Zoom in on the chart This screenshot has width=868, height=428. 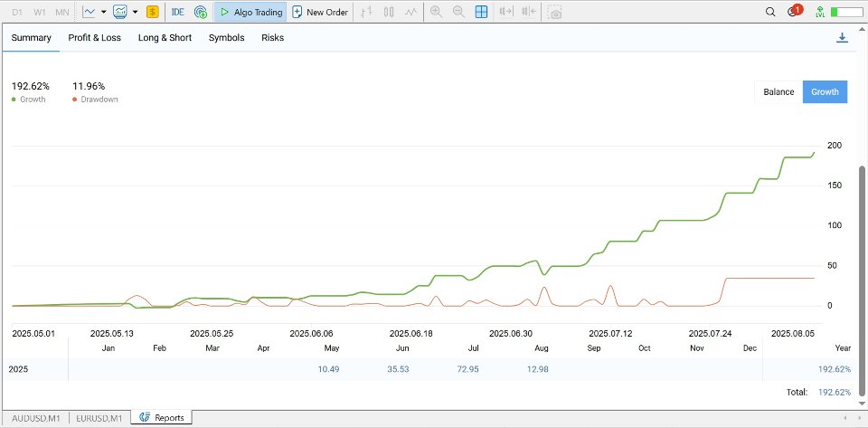[436, 13]
